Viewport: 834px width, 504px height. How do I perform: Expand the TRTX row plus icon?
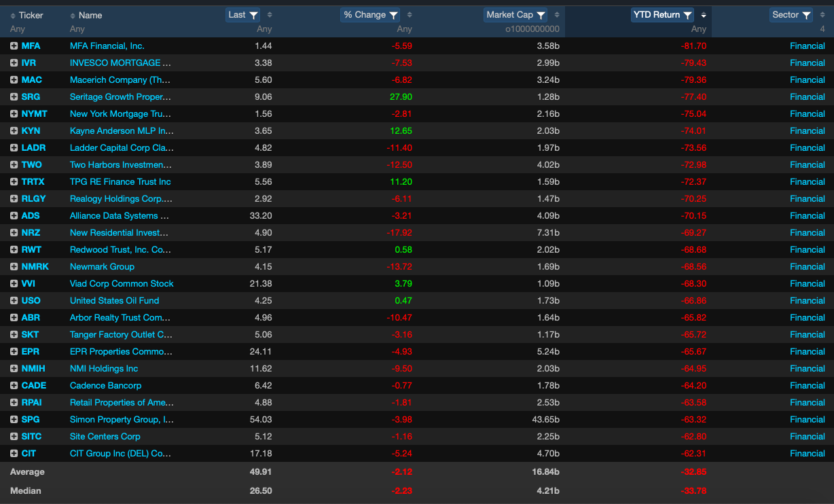(x=14, y=181)
